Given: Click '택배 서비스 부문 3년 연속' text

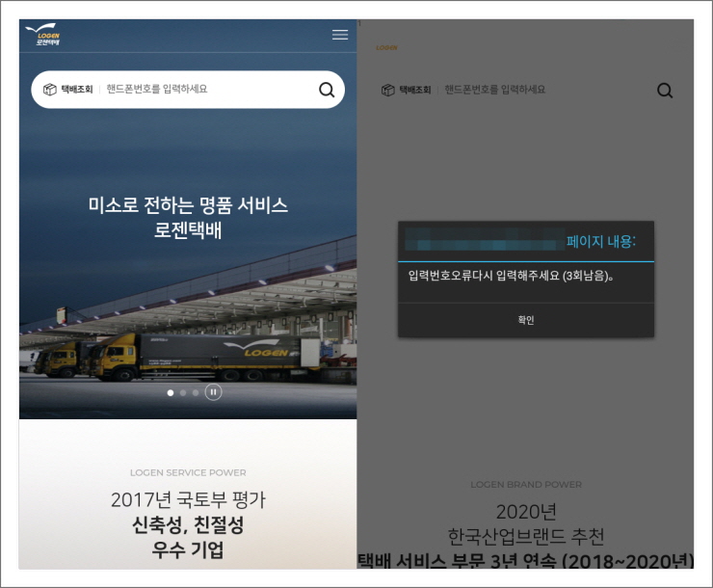Looking at the screenshot, I should tap(457, 561).
